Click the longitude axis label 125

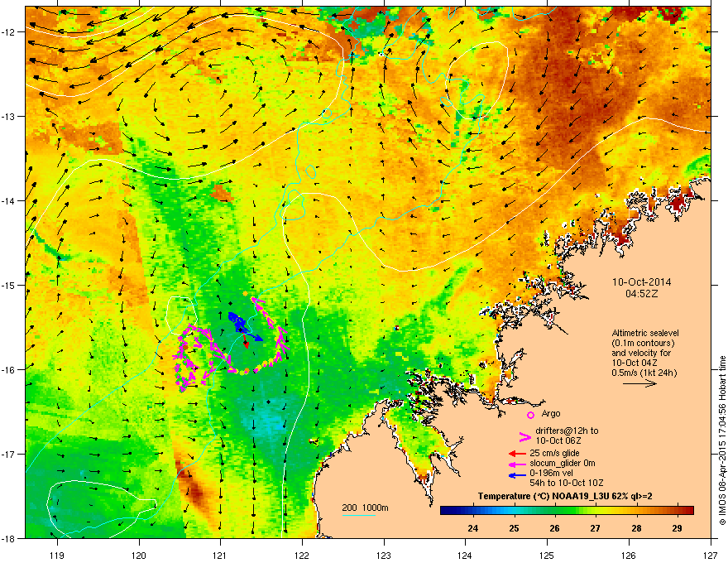[x=547, y=555]
